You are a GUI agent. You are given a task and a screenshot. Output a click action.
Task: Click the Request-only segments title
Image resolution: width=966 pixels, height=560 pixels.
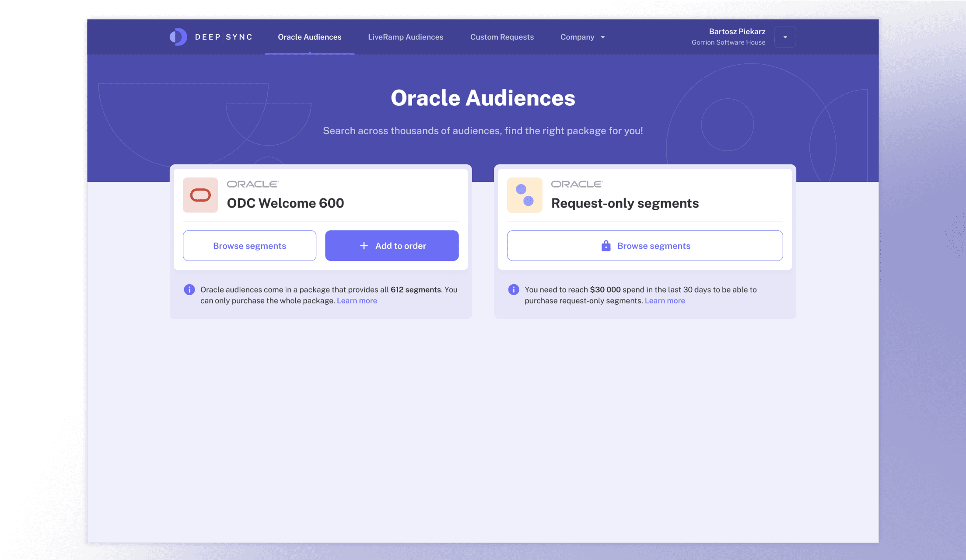(625, 203)
